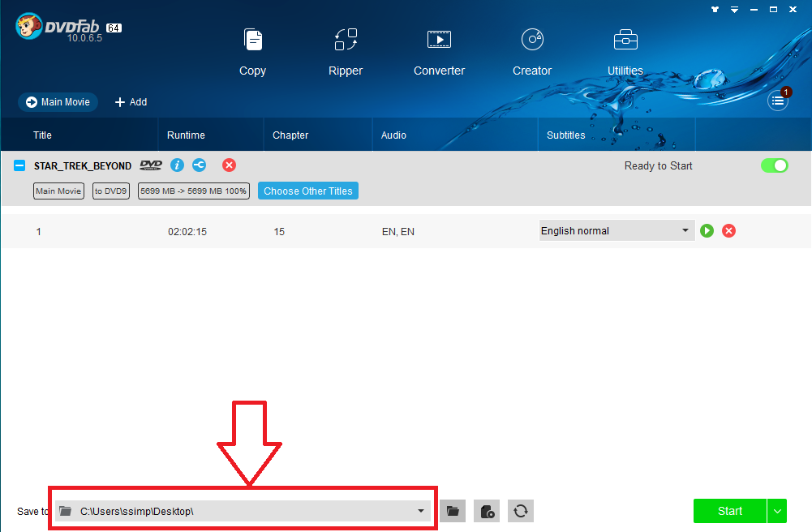Open the Utilities module

625,53
